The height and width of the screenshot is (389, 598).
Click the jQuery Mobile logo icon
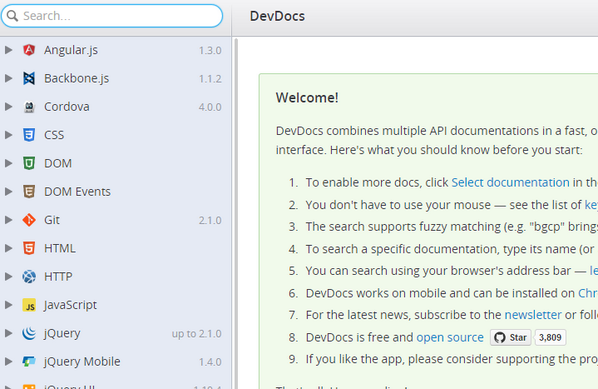[x=29, y=362]
